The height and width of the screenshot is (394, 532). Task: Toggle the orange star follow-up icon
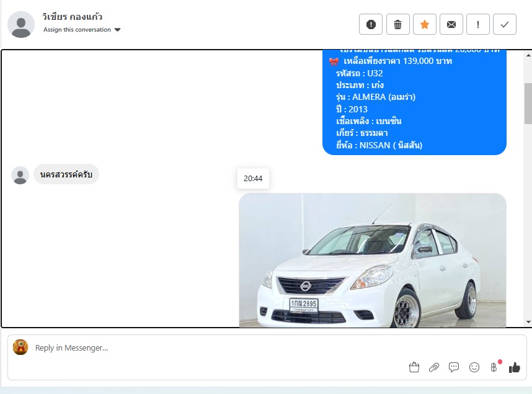click(425, 24)
